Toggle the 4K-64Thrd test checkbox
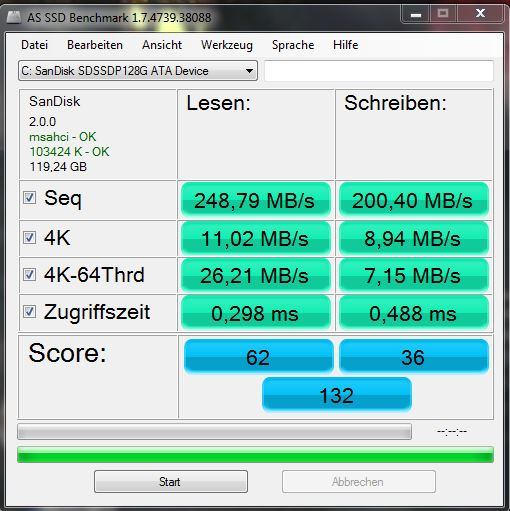 [x=29, y=275]
